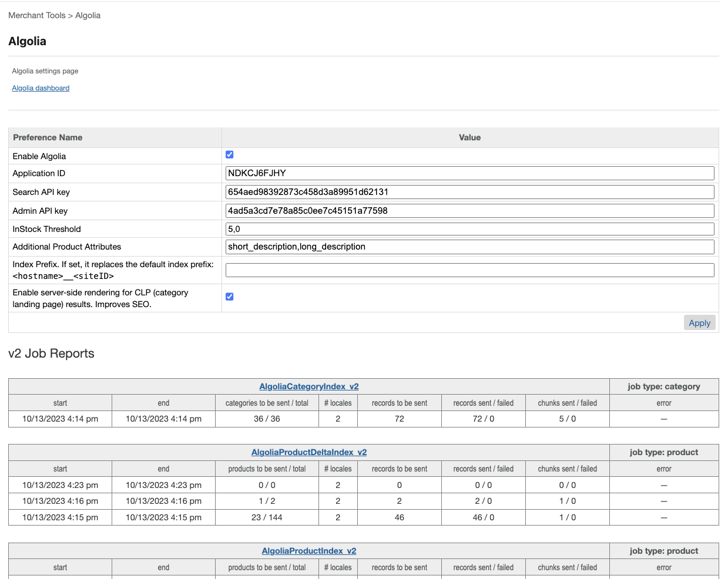Click the '10/13/2023 4:15 pm' start cell
728x579 pixels.
point(60,517)
